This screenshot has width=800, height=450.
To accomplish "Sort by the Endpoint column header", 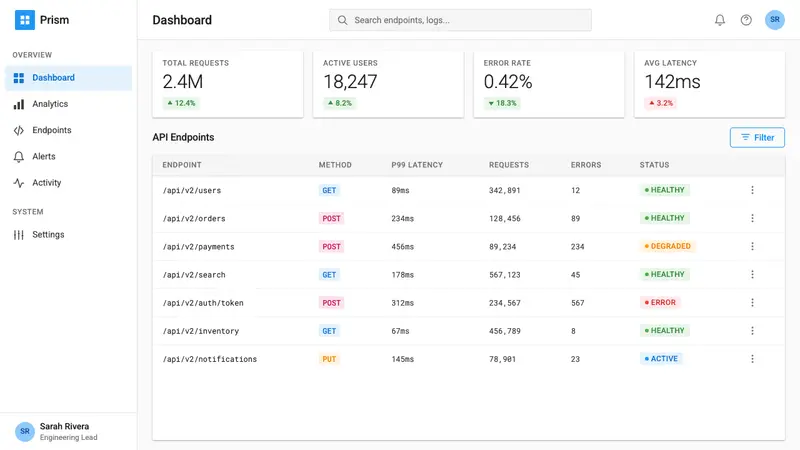I will (x=182, y=165).
